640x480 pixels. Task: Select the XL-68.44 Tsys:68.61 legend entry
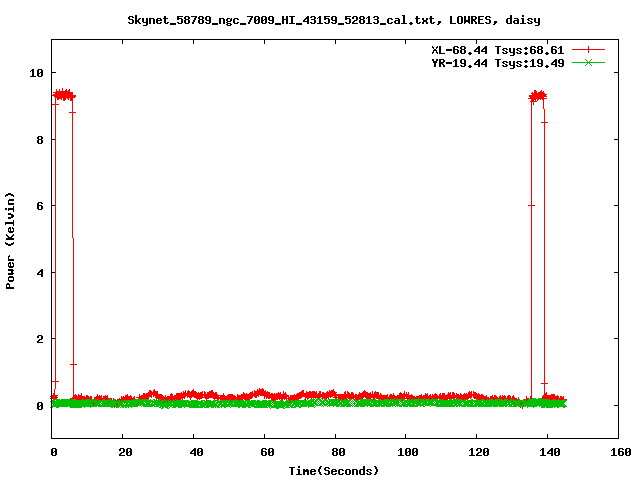[498, 50]
